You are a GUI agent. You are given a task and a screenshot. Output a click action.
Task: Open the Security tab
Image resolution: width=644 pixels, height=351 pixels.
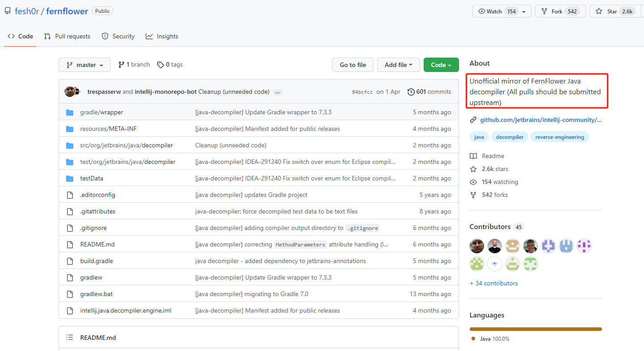pyautogui.click(x=118, y=36)
